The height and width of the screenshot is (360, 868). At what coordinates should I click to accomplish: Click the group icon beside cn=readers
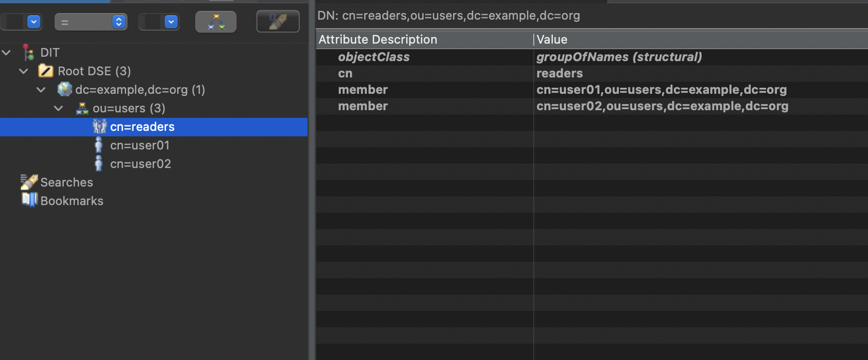[99, 127]
